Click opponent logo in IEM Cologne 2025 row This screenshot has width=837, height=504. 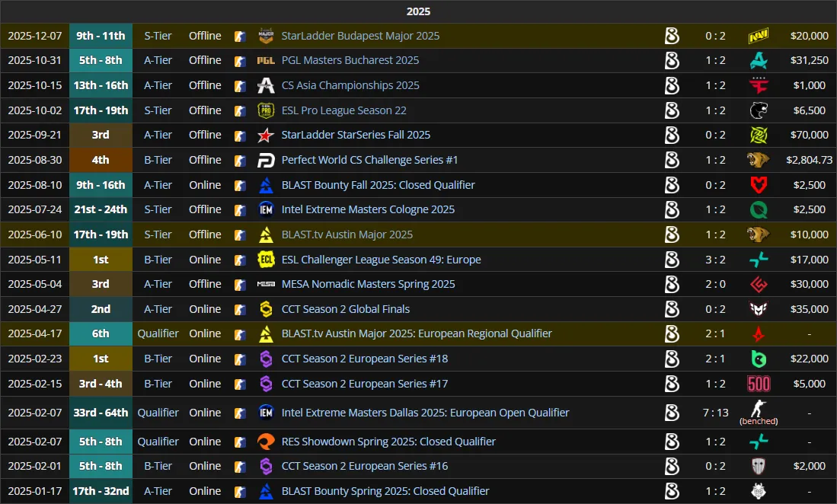tap(758, 209)
